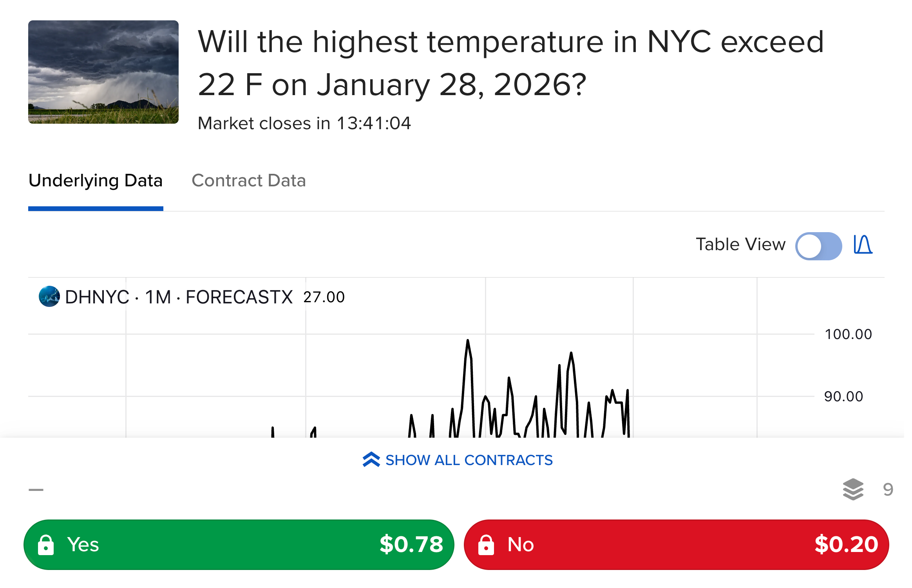Buy Yes at $0.78
This screenshot has height=588, width=912.
[x=239, y=545]
